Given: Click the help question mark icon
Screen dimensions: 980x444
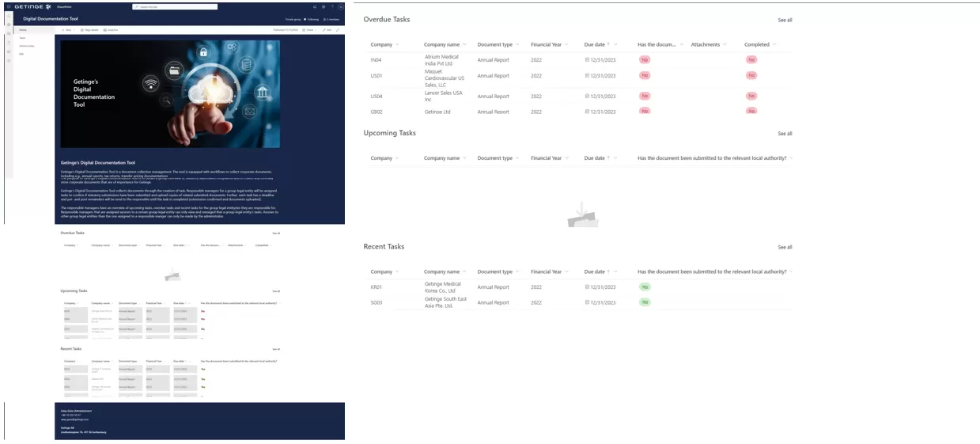Looking at the screenshot, I should tap(332, 6).
